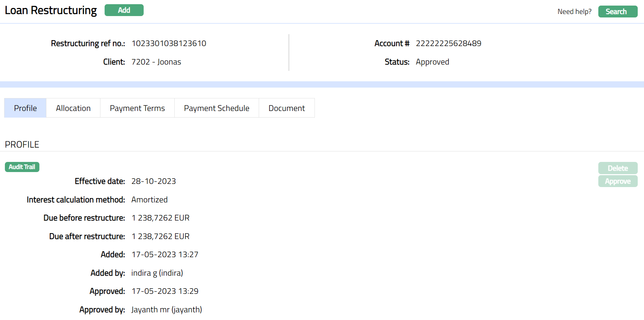Click the Approve button
The width and height of the screenshot is (644, 320).
pos(618,181)
